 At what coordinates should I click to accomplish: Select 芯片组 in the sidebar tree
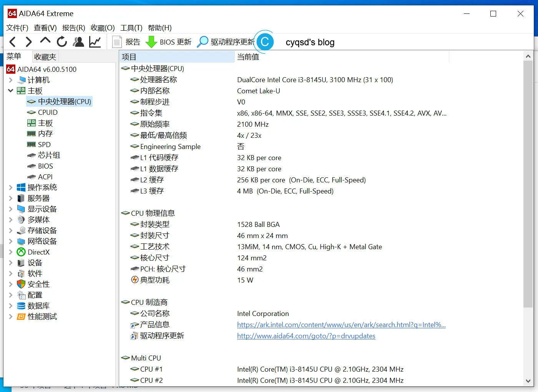point(49,155)
